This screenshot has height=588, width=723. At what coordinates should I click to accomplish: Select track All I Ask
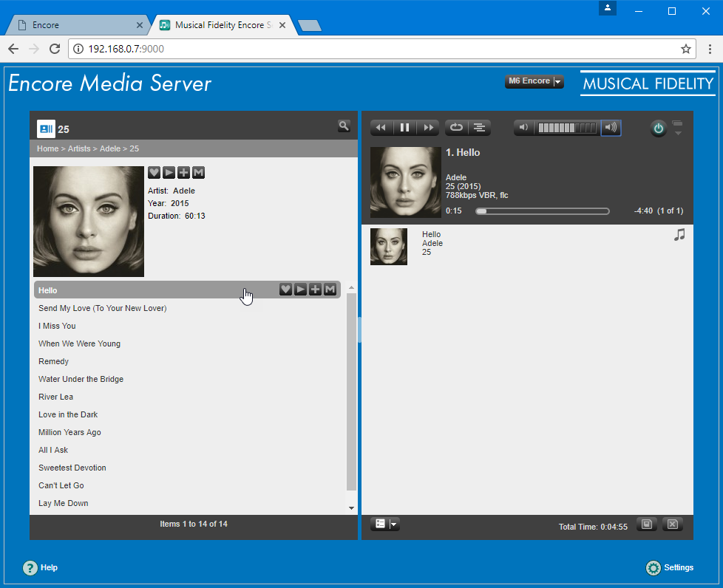pyautogui.click(x=187, y=450)
